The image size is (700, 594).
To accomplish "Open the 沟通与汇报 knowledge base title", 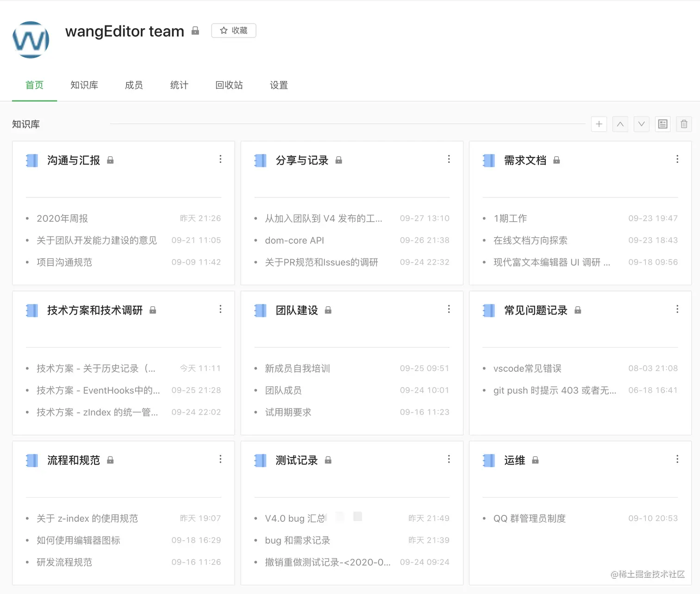I will click(x=74, y=161).
